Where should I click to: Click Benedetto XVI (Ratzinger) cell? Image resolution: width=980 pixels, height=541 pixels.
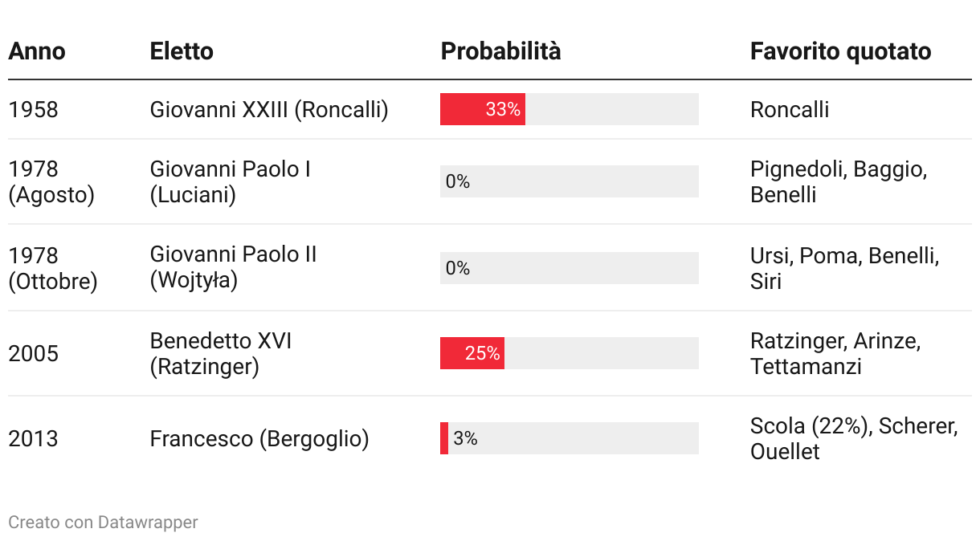[x=221, y=354]
